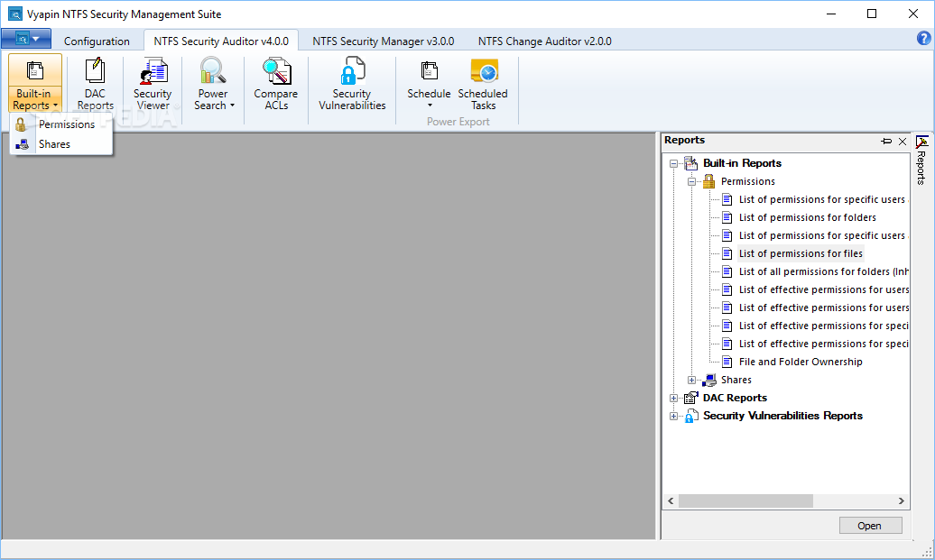Open the Security Vulnerabilities tool
This screenshot has height=560, width=935.
coord(352,83)
